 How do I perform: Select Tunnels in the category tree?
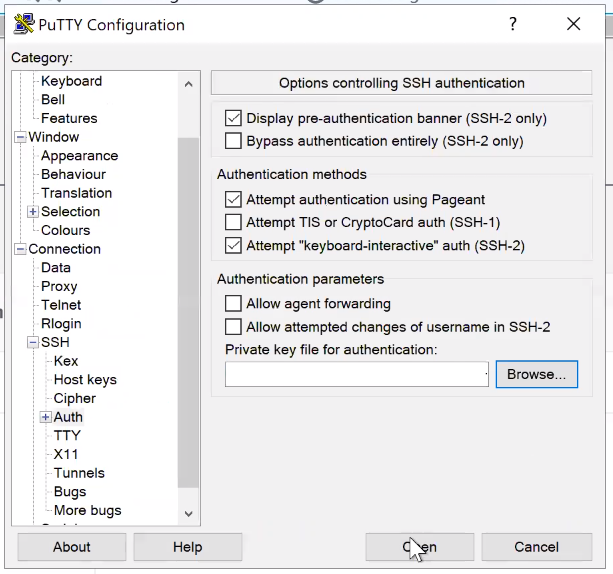point(79,473)
